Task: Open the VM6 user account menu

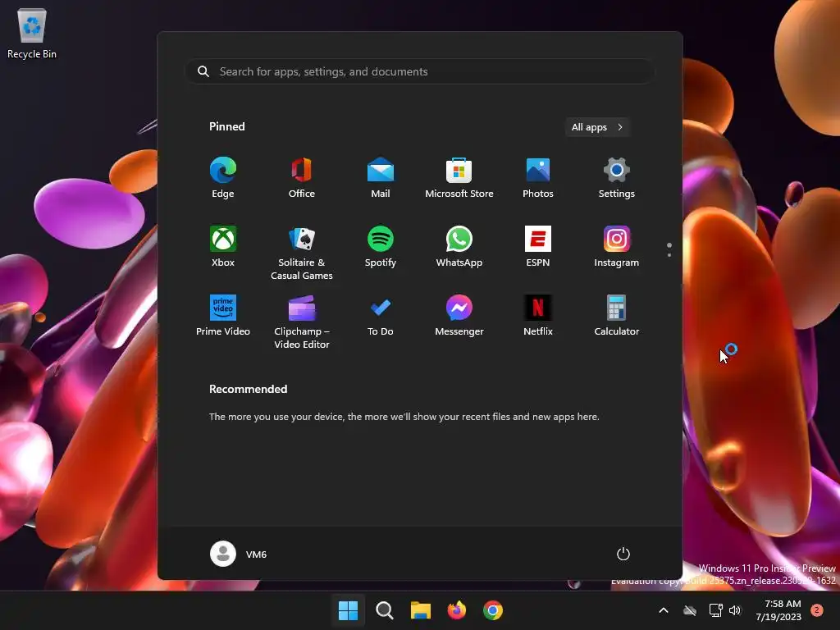Action: [x=239, y=554]
